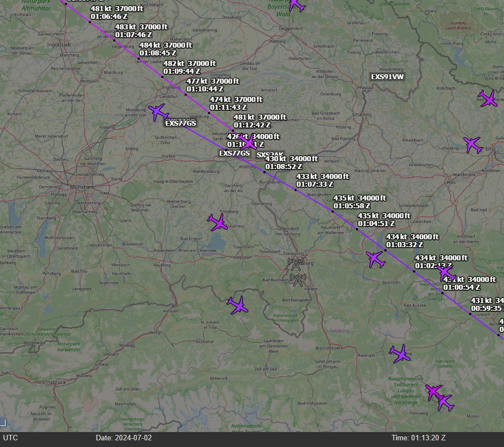
Task: Select the aircraft icon near Moosburg
Action: coord(159,112)
